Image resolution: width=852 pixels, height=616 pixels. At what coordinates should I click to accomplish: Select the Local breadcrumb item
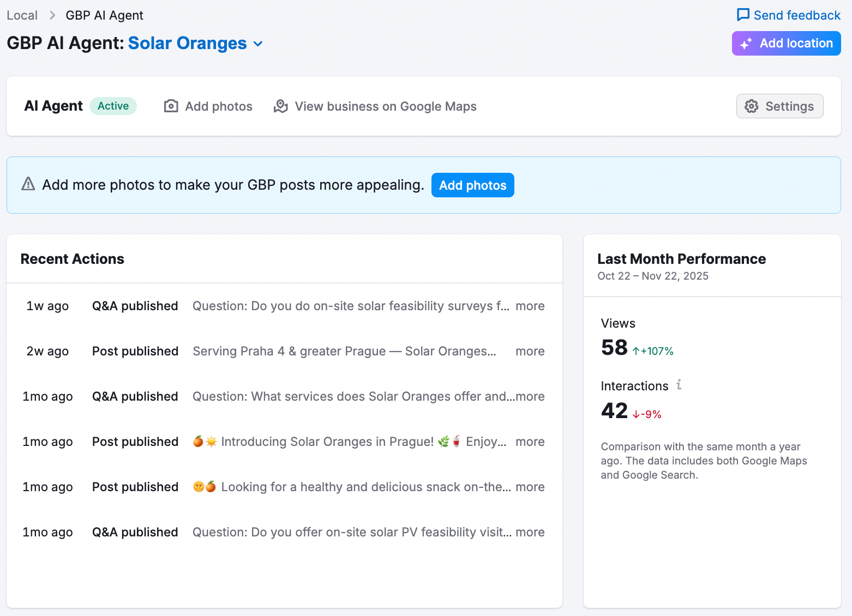(x=22, y=15)
